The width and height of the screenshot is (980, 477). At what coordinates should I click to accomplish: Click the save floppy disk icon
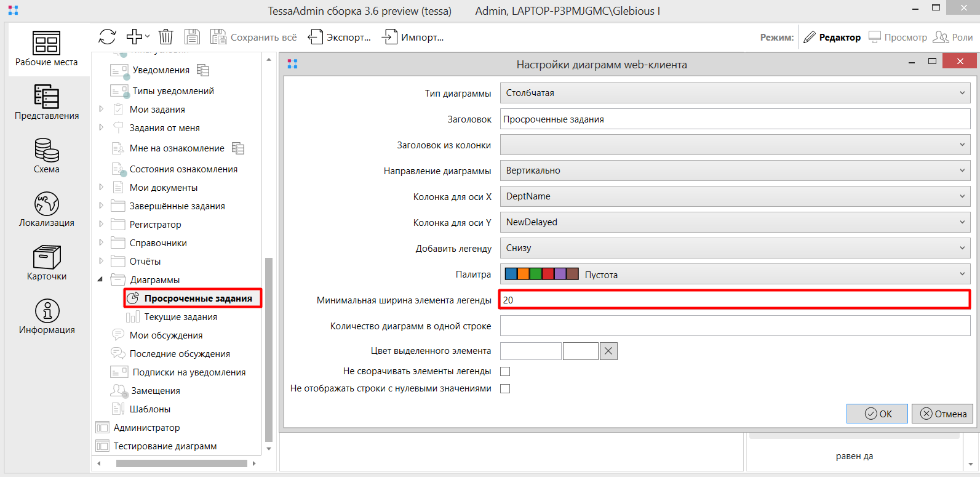point(192,37)
